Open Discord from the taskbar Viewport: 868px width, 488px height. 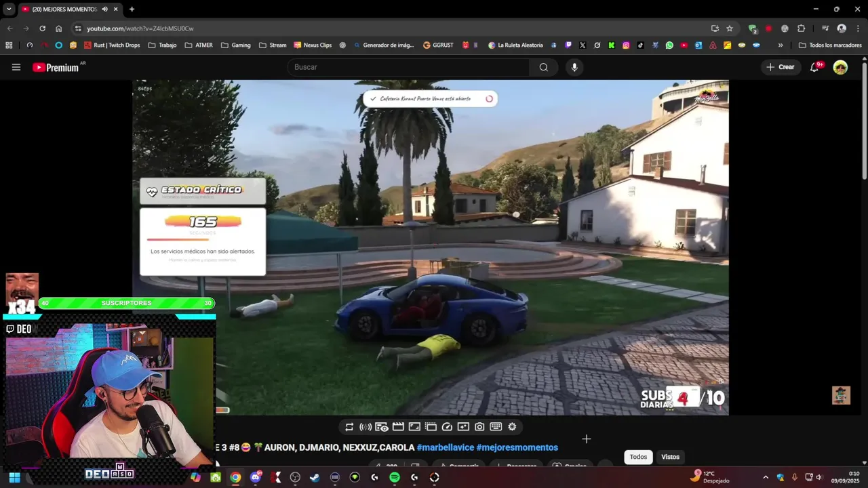pyautogui.click(x=255, y=477)
